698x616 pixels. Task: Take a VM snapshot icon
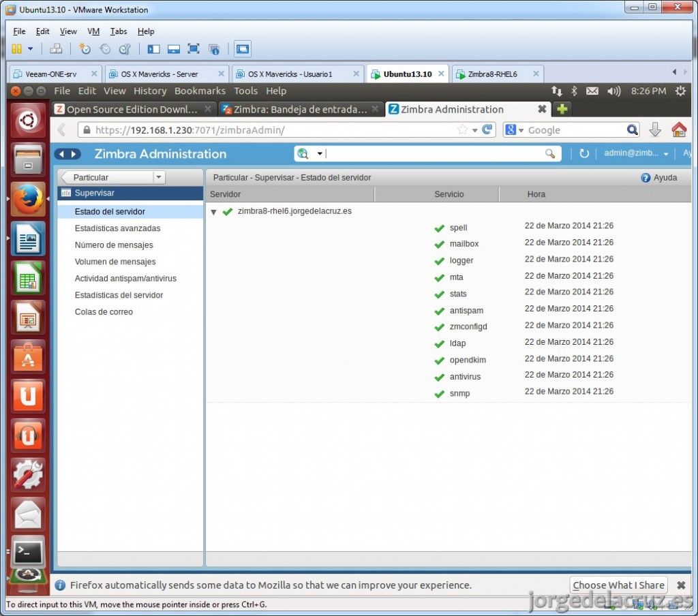point(85,49)
